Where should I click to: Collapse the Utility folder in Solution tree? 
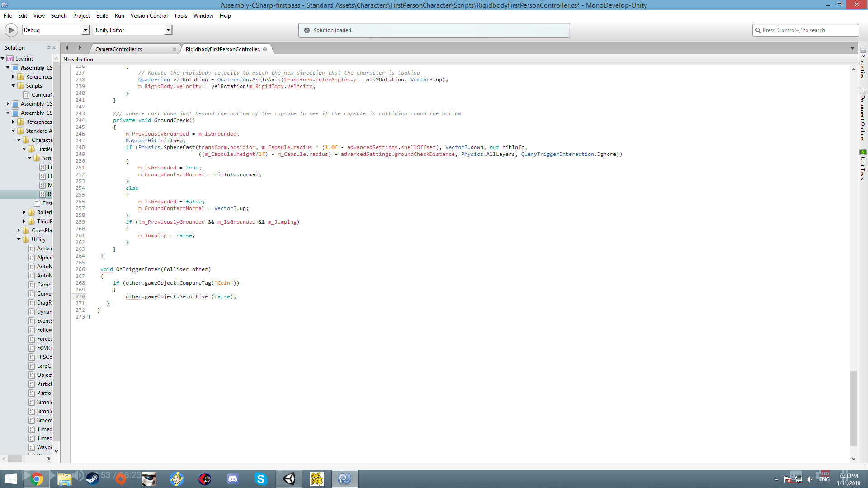click(x=19, y=239)
